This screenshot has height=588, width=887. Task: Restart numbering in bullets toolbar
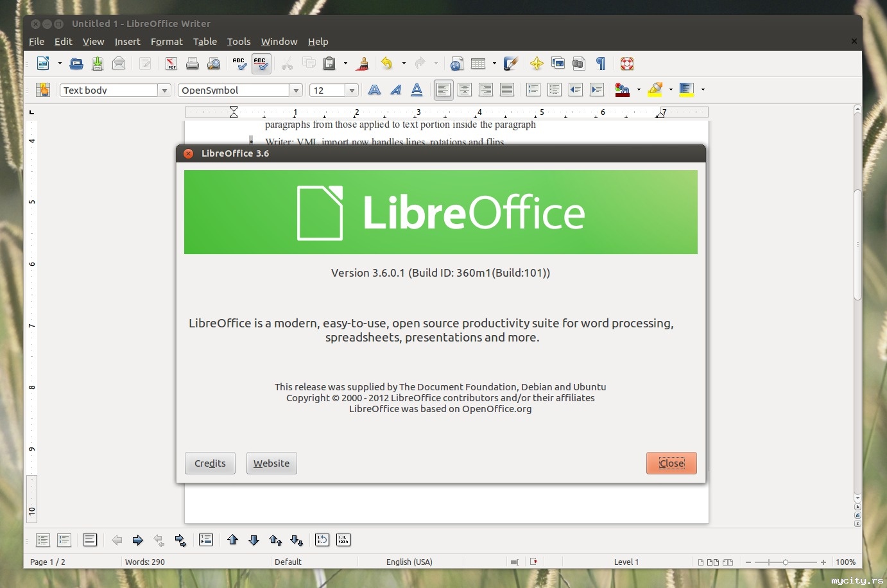click(x=322, y=540)
